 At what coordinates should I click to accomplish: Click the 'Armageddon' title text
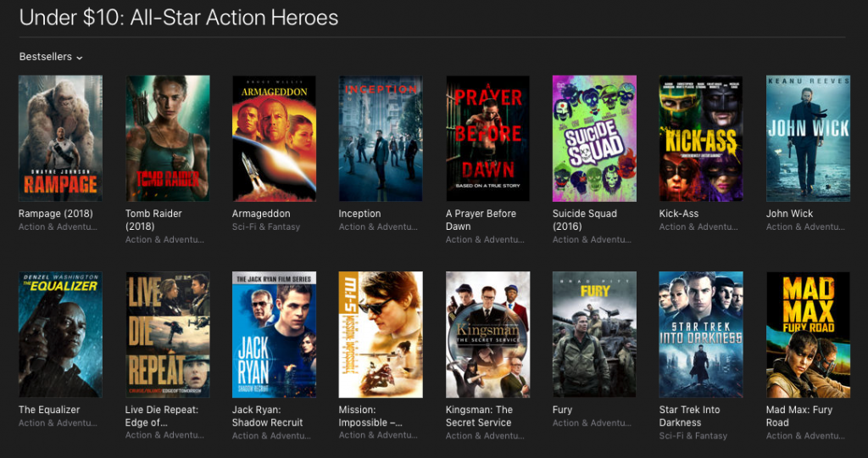pos(261,214)
